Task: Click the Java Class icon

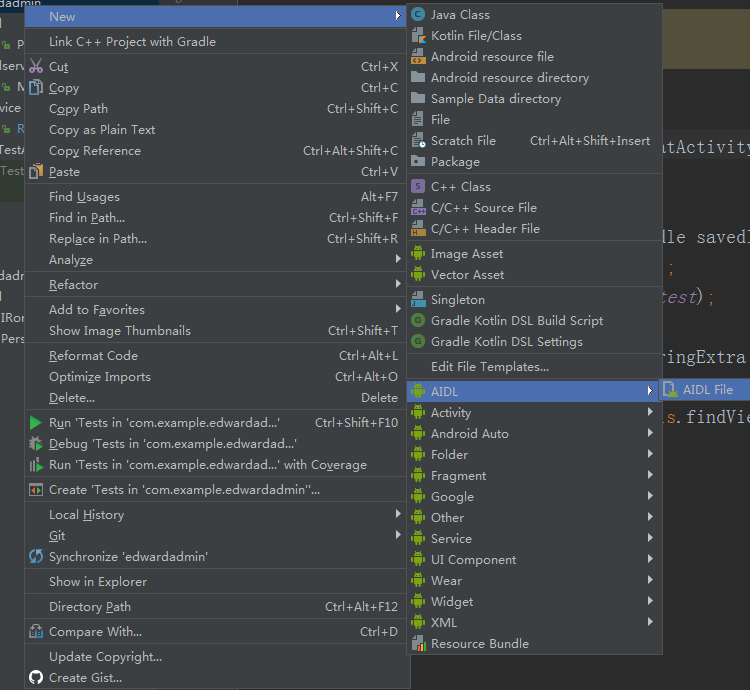Action: tap(418, 15)
